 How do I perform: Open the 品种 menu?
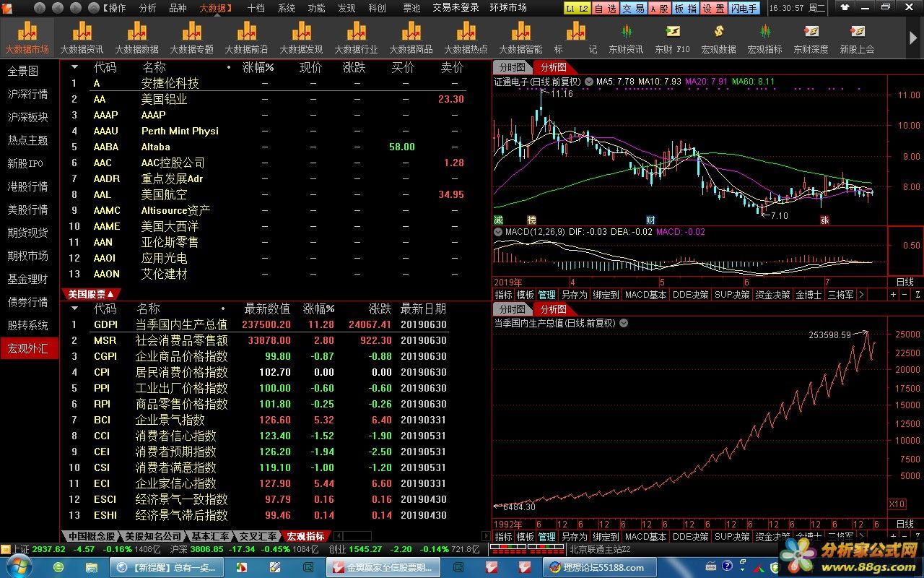coord(178,8)
